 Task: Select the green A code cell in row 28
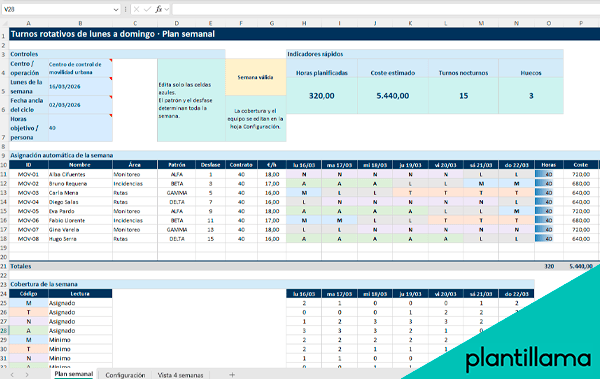28,330
